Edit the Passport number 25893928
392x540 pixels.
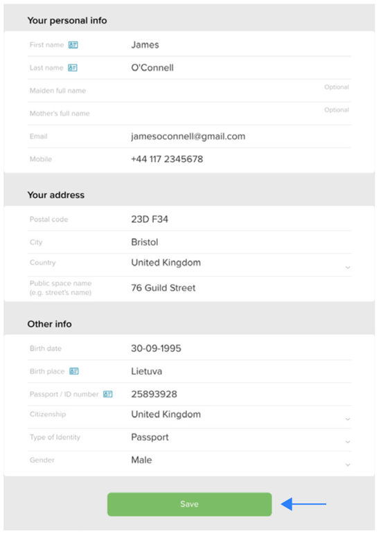[x=190, y=394]
